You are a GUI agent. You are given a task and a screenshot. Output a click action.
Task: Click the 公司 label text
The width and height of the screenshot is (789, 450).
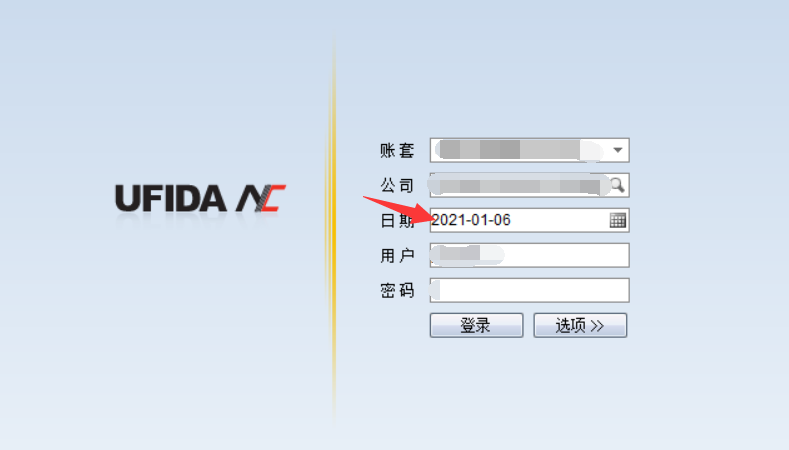tap(397, 185)
